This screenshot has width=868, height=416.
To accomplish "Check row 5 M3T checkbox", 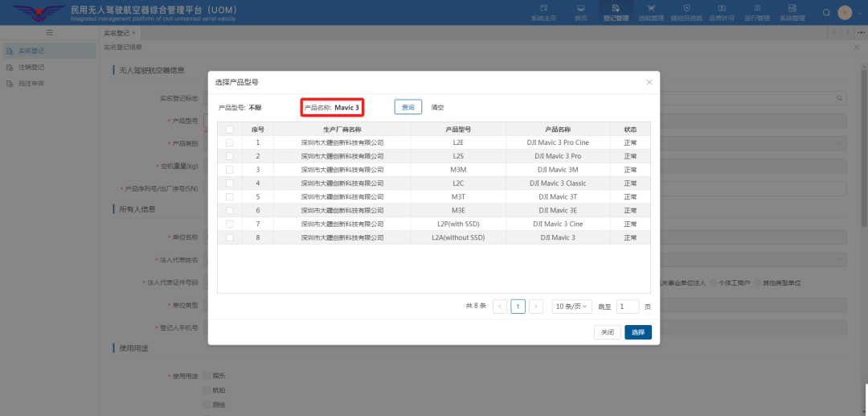I will (230, 196).
